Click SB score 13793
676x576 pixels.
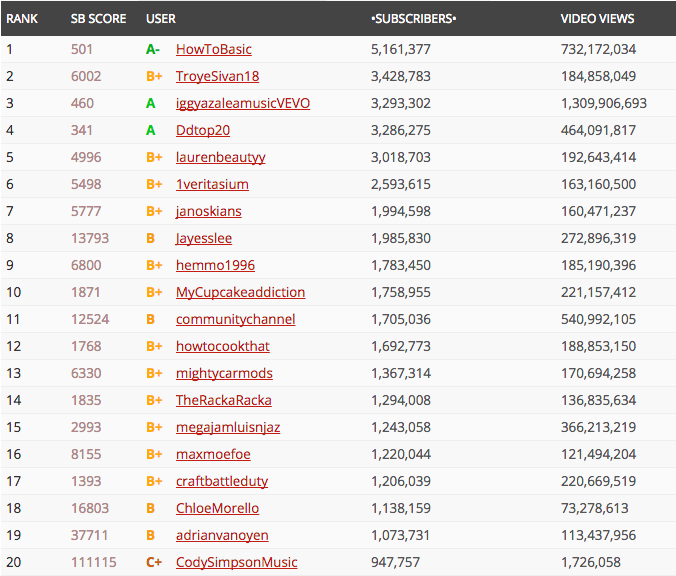point(90,238)
